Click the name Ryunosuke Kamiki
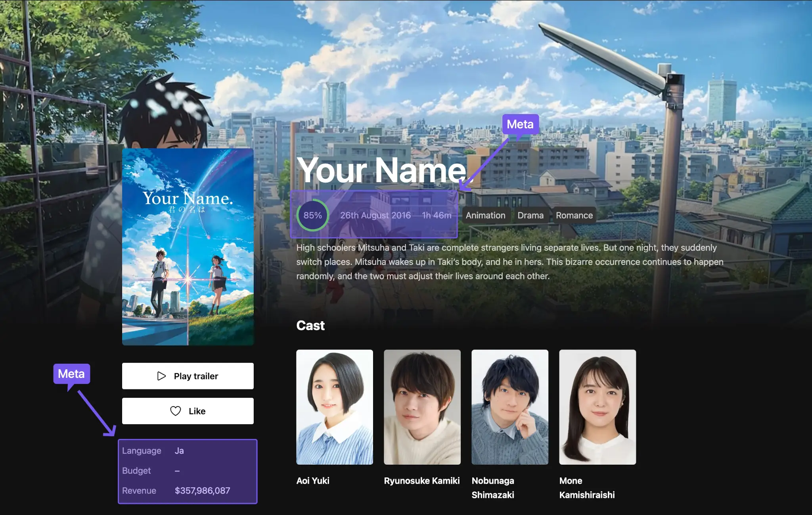812x515 pixels. coord(422,481)
